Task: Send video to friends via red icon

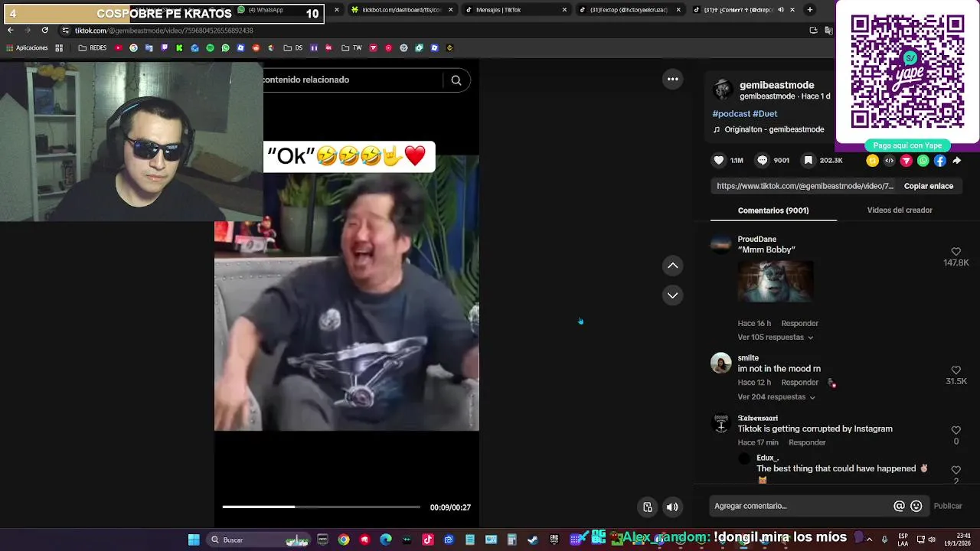Action: click(x=906, y=161)
